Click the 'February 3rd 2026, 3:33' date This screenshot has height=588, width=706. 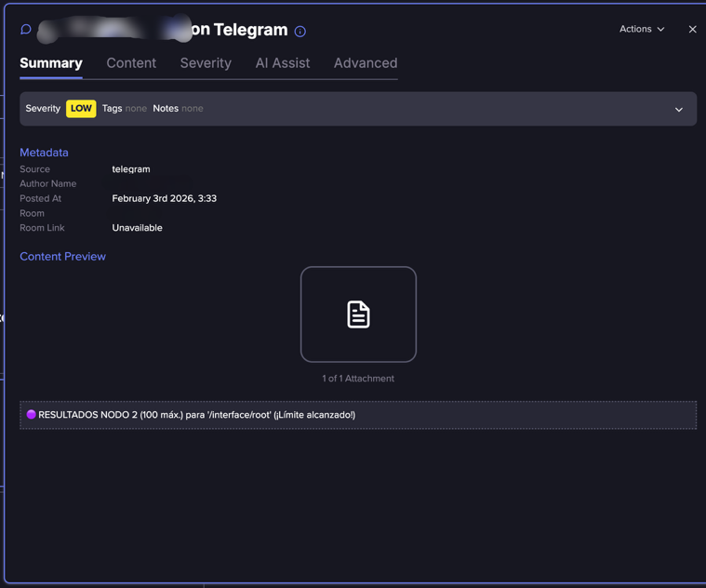click(165, 198)
